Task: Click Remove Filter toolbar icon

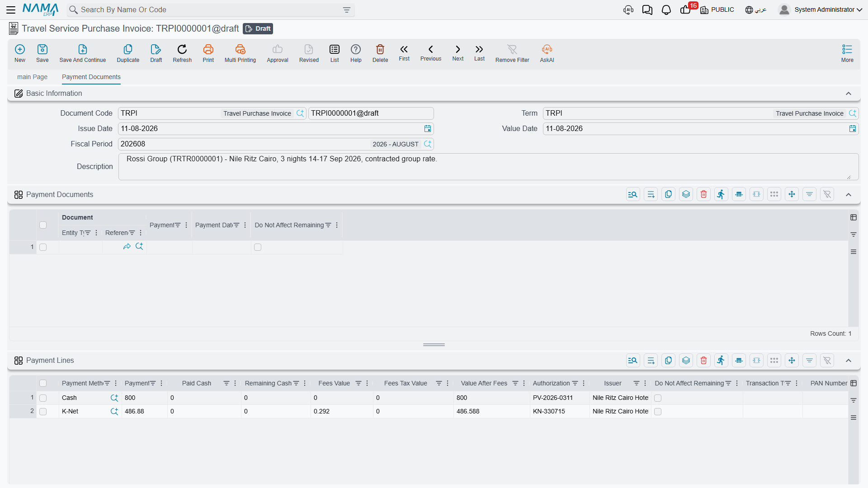Action: 512,53
